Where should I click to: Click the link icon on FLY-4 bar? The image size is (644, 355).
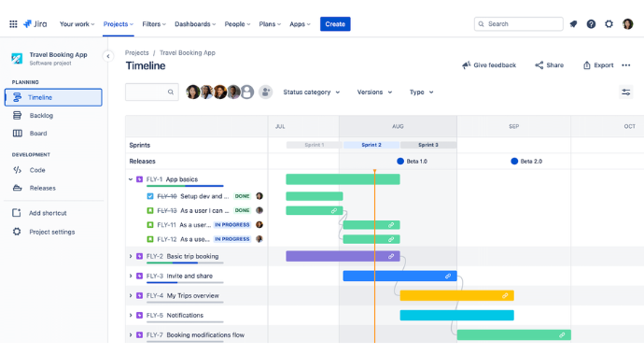[505, 295]
